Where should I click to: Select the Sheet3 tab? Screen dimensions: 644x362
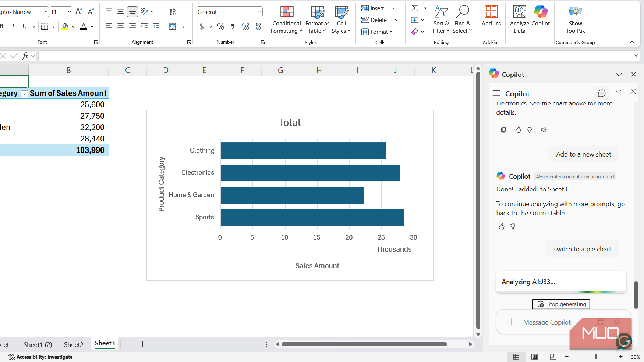click(x=105, y=344)
